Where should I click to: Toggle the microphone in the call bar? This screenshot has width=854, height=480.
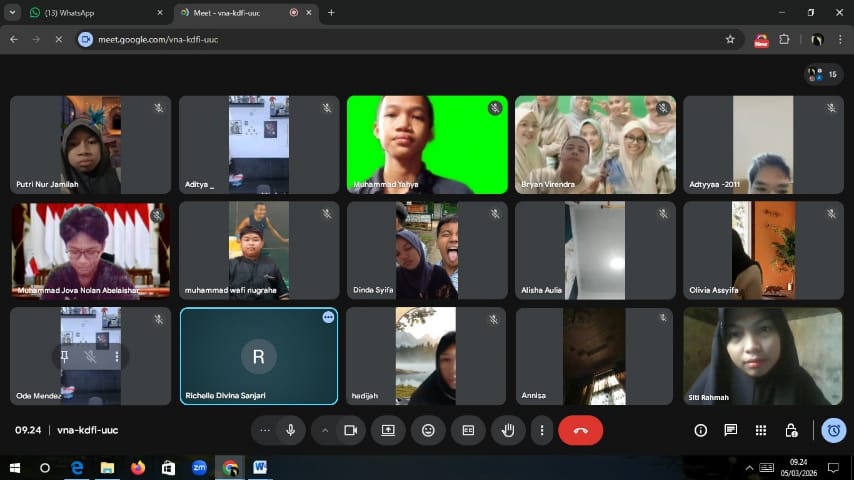290,430
